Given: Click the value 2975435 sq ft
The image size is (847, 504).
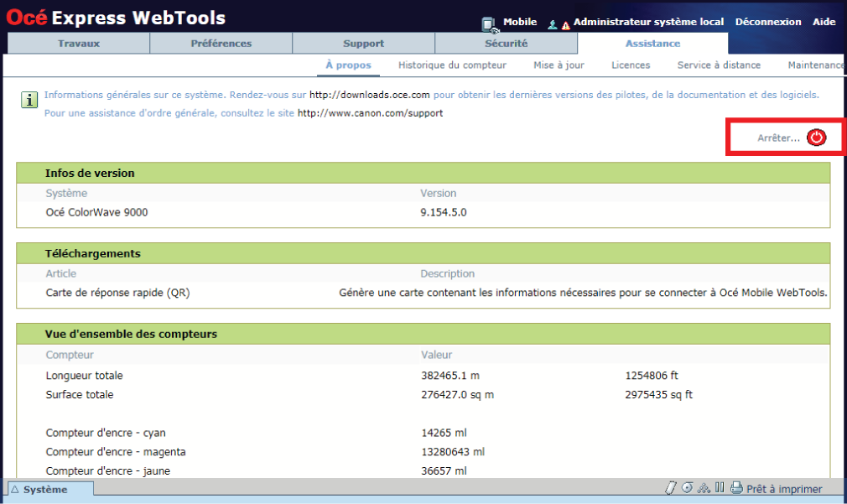Looking at the screenshot, I should click(658, 394).
